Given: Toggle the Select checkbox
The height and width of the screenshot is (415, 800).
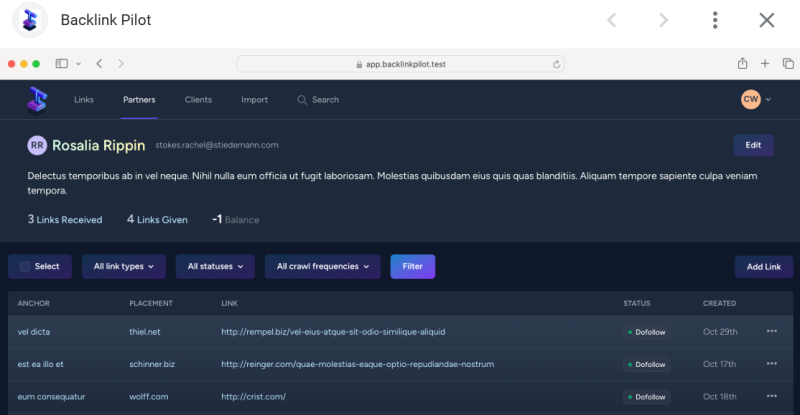Looking at the screenshot, I should [24, 266].
